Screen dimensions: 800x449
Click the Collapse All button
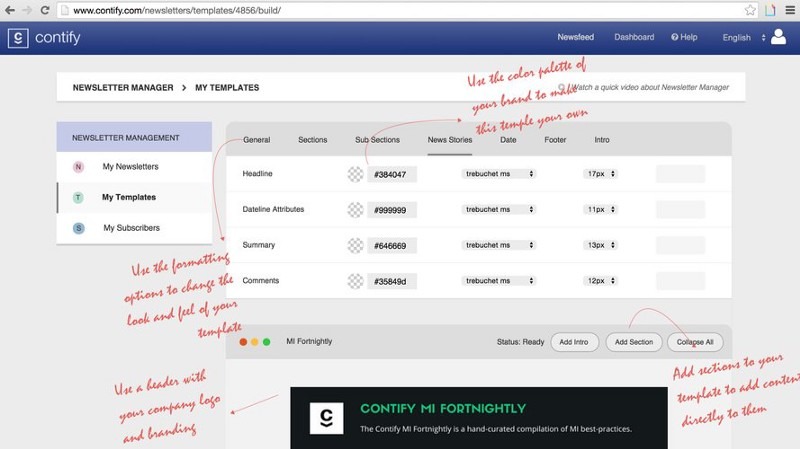[695, 342]
